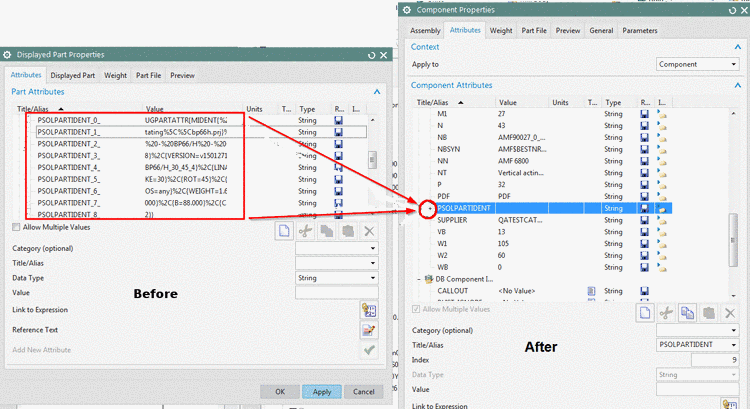Screen dimensions: 750x409
Task: Open Title/Alias PSOLPARTIDENT dropdown
Action: click(698, 344)
